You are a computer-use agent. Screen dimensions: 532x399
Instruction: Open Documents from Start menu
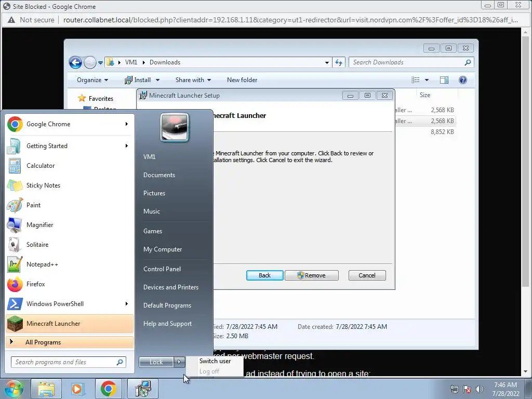(x=159, y=175)
